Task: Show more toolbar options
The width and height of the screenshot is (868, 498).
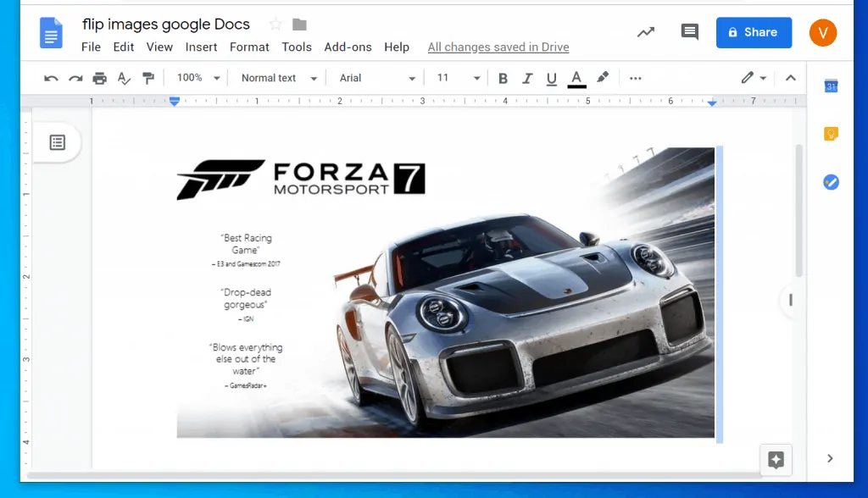Action: pos(636,78)
